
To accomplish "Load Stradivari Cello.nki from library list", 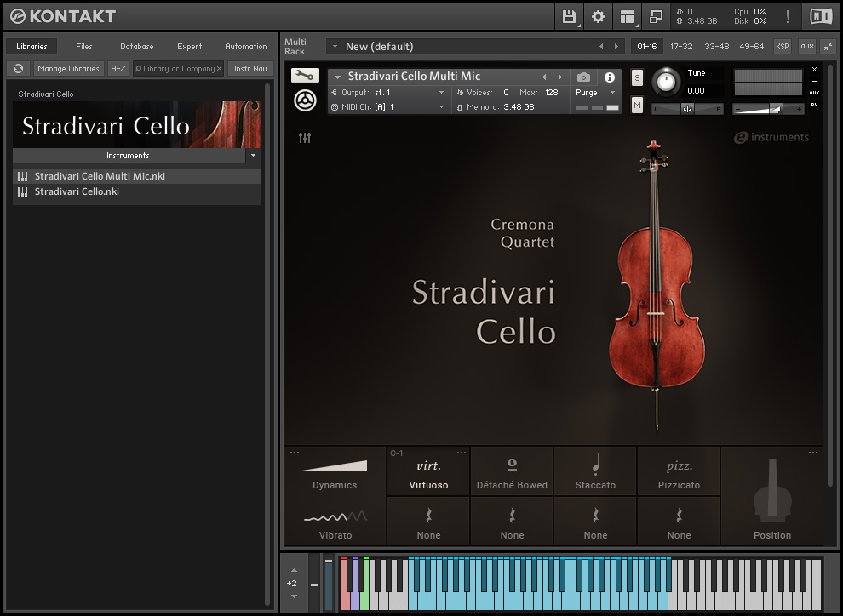I will tap(77, 191).
